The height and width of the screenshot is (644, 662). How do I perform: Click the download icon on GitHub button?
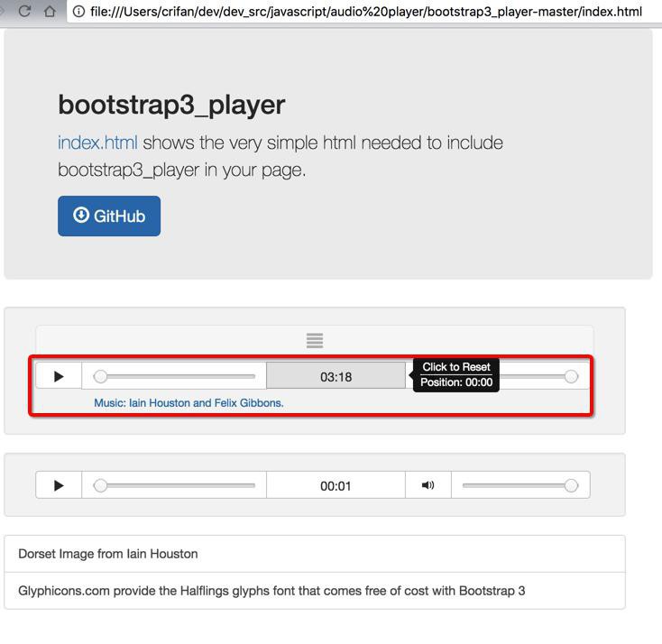pos(80,215)
